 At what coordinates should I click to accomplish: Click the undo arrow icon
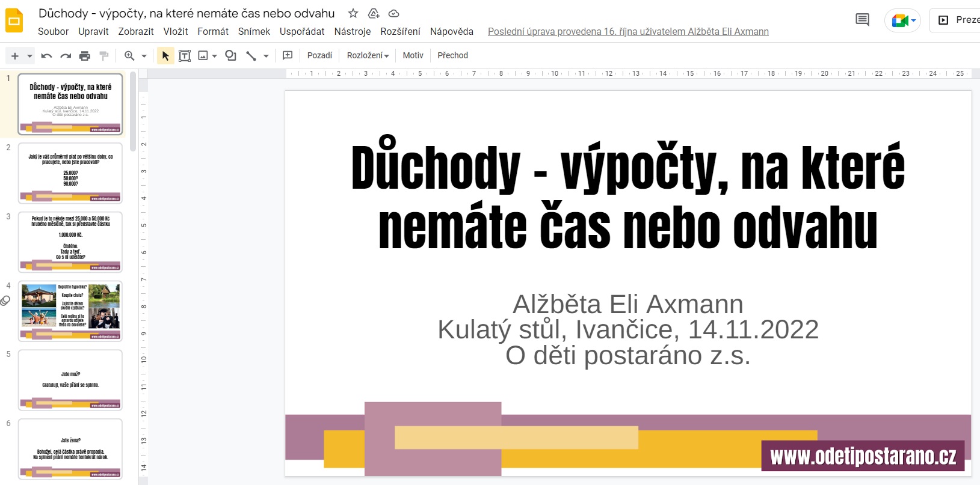tap(46, 56)
